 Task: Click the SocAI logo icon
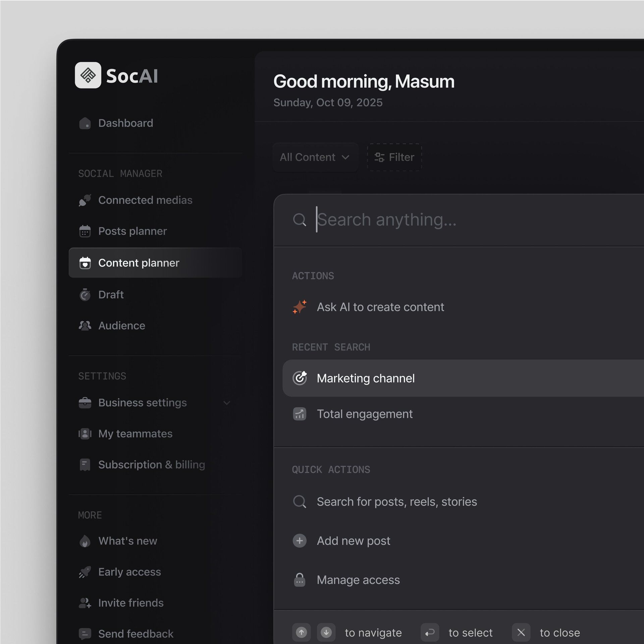(x=88, y=75)
